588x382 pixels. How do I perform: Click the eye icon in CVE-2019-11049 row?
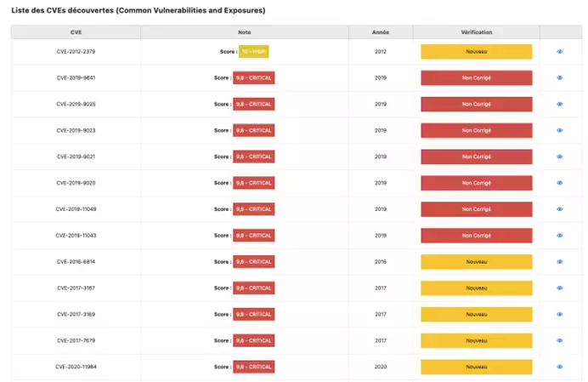click(x=560, y=208)
